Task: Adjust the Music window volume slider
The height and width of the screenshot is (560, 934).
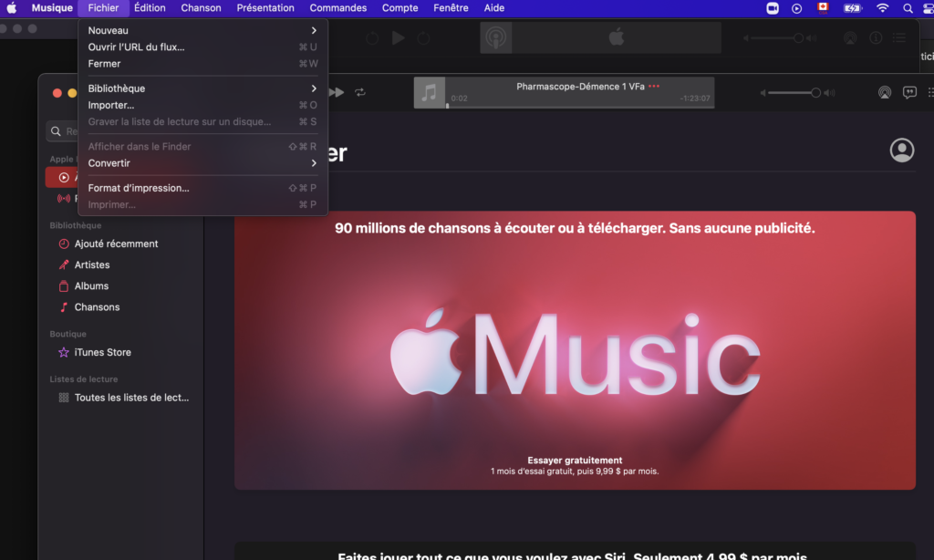Action: tap(792, 92)
